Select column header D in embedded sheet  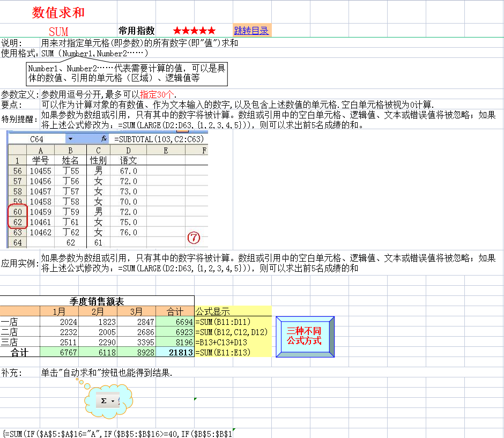click(x=128, y=151)
